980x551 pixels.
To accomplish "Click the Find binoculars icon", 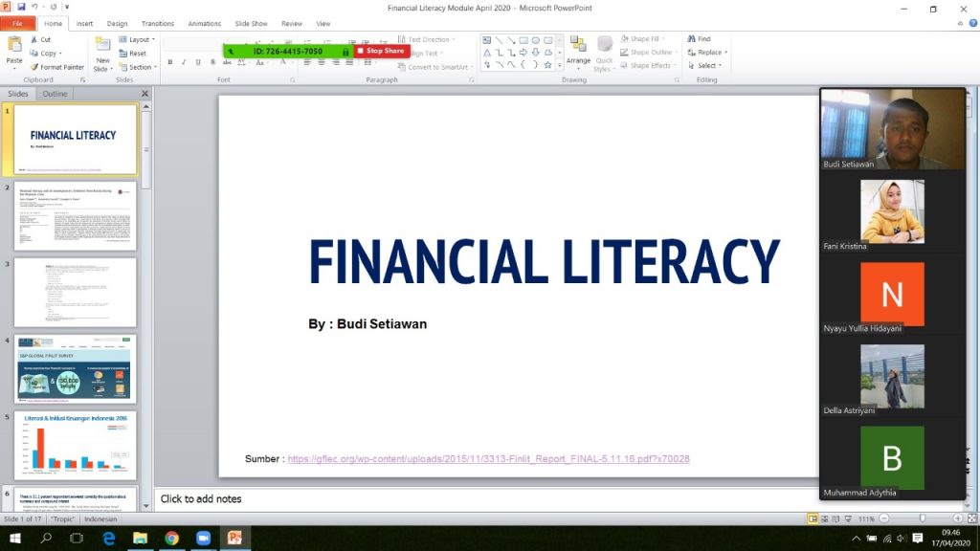I will pos(692,39).
